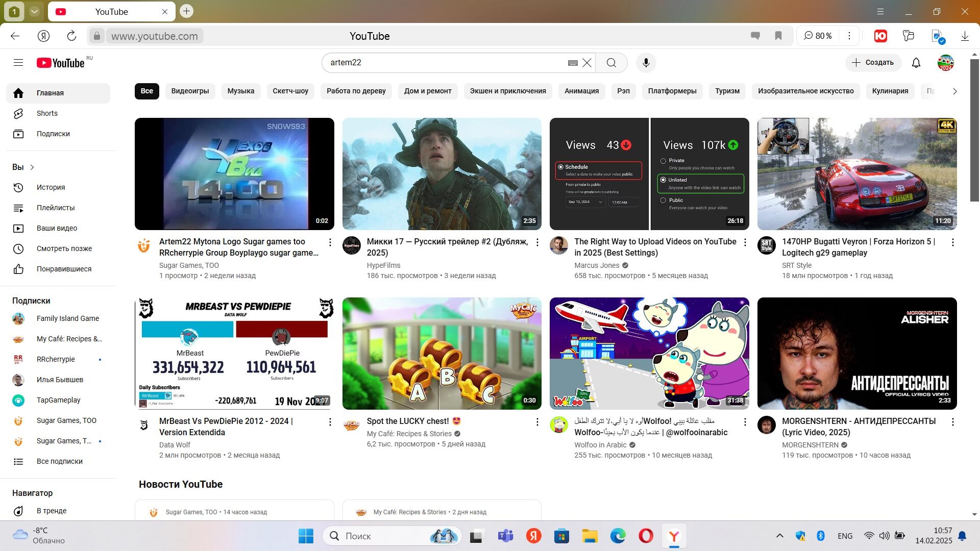Image resolution: width=980 pixels, height=551 pixels.
Task: Select the Музыка category tab
Action: (x=240, y=91)
